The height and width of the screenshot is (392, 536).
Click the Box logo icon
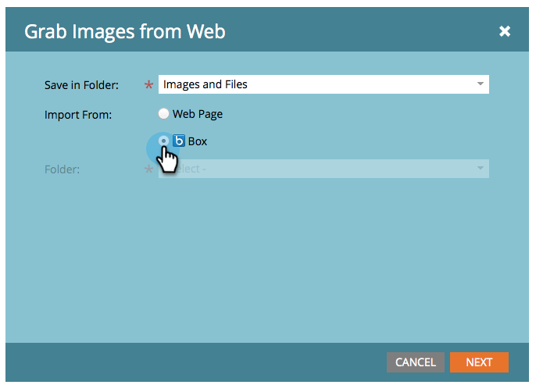179,141
